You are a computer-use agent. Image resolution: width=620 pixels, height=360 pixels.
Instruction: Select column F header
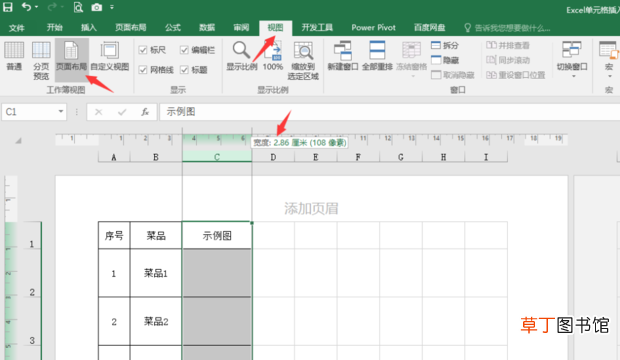pos(358,157)
